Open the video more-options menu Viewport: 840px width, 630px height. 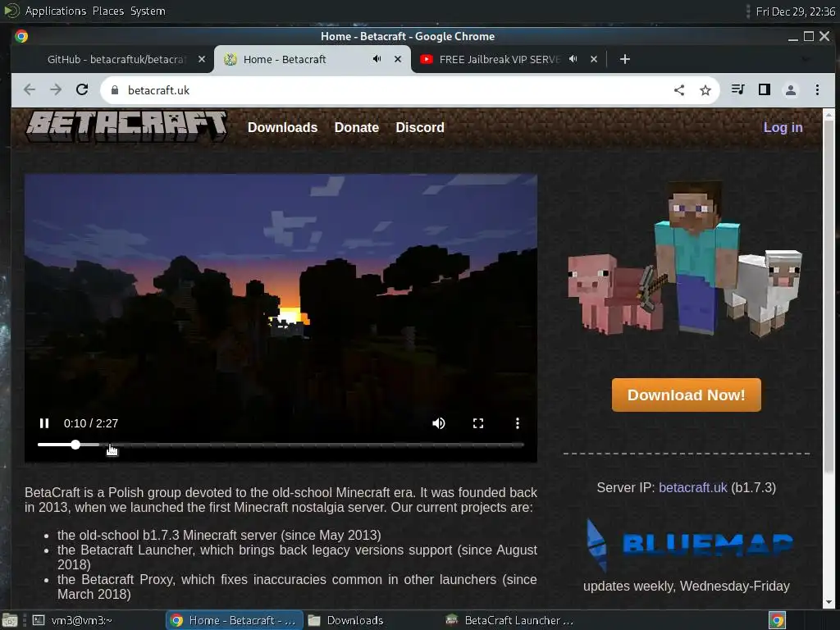tap(517, 423)
